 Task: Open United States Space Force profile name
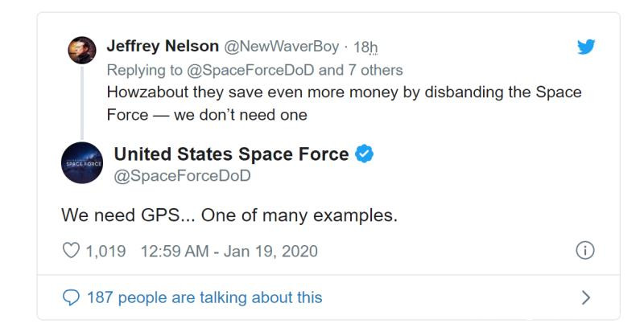[x=231, y=154]
